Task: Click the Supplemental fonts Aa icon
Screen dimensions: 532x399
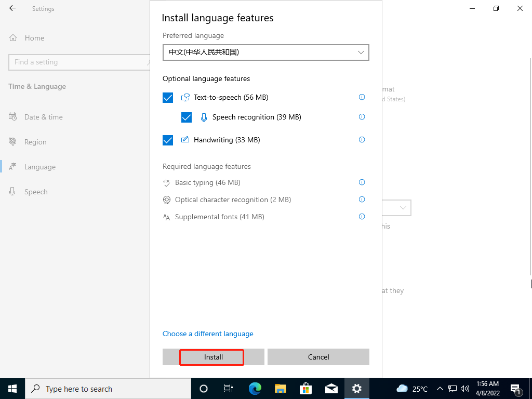Action: pyautogui.click(x=166, y=217)
